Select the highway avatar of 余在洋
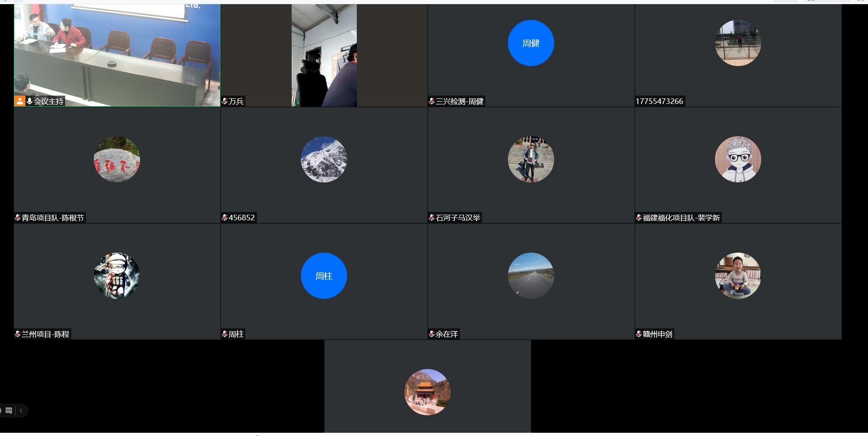Image resolution: width=868 pixels, height=436 pixels. point(531,276)
